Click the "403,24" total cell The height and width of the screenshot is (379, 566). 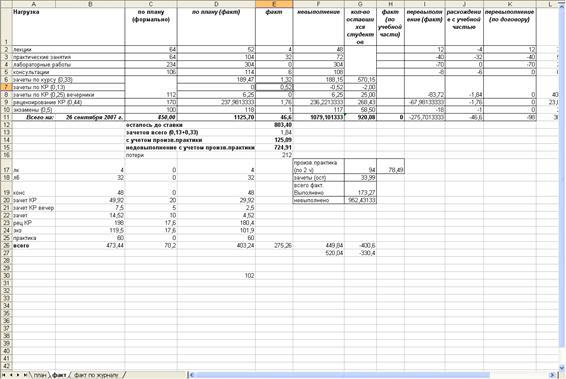[x=216, y=245]
